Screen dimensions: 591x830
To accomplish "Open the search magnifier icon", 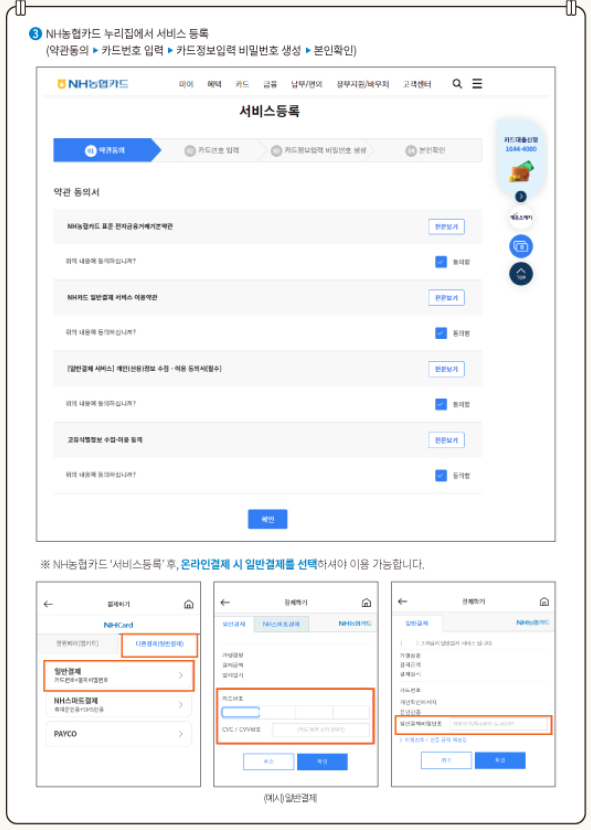I will 457,84.
